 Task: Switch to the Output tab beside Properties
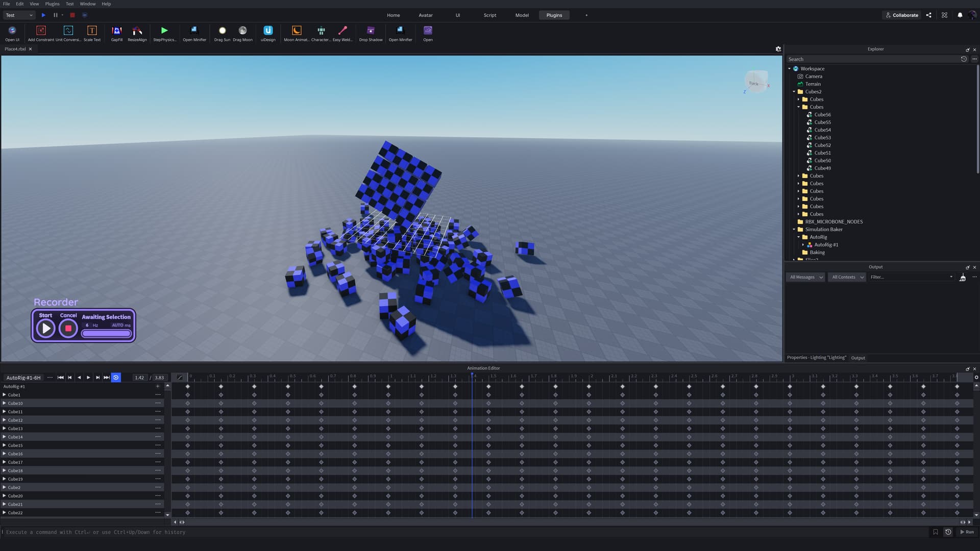[x=858, y=358]
